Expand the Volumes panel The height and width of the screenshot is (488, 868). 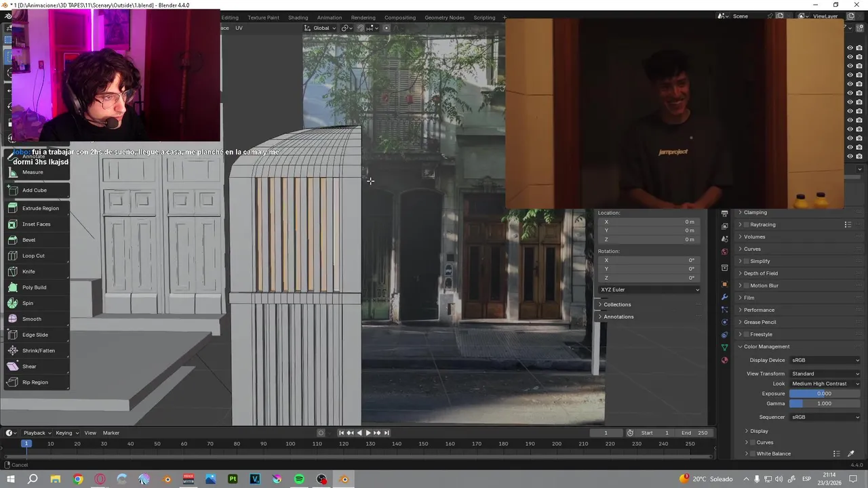pos(754,237)
